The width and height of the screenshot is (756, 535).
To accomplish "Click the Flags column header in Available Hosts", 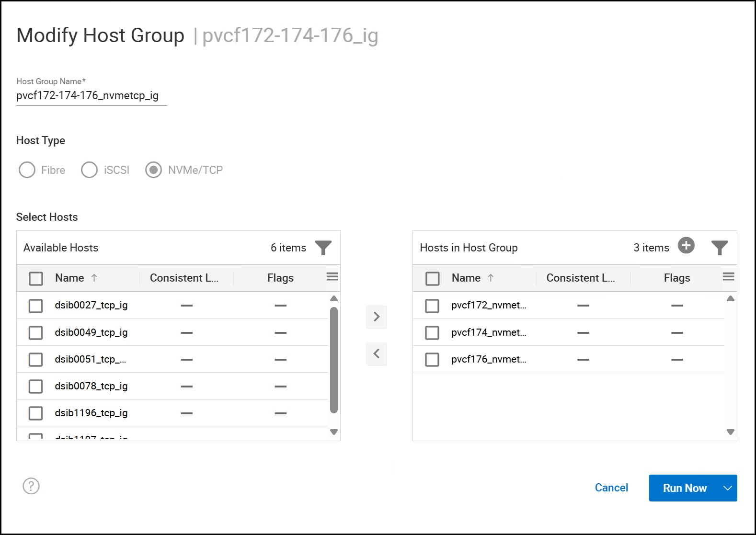I will 280,278.
